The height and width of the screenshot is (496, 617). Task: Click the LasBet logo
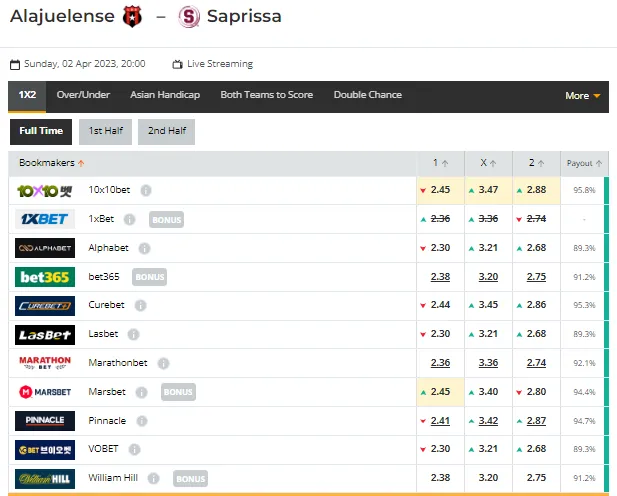pos(45,335)
